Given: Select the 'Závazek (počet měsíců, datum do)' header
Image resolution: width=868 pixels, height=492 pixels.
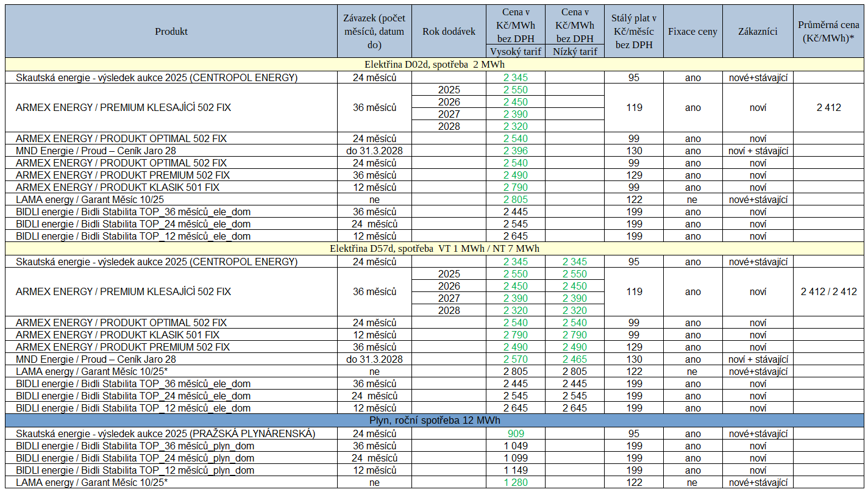Looking at the screenshot, I should 374,32.
